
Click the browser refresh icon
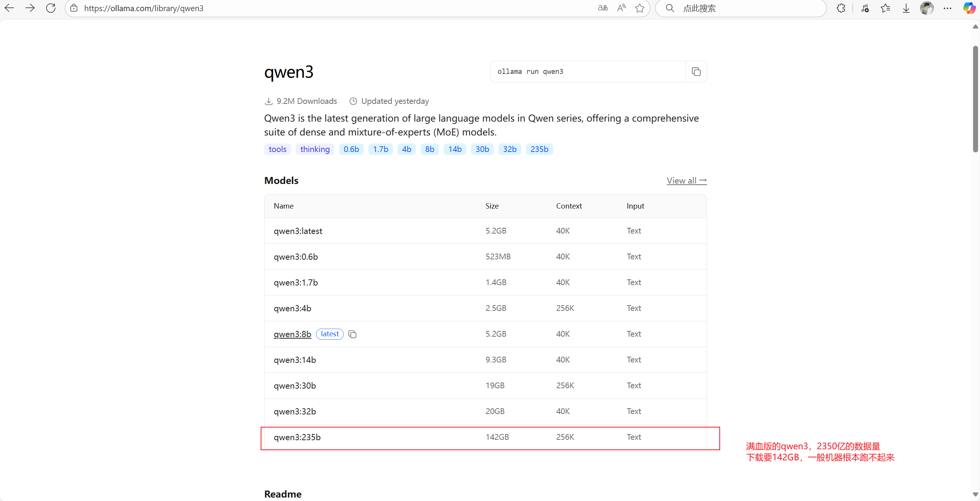click(51, 8)
